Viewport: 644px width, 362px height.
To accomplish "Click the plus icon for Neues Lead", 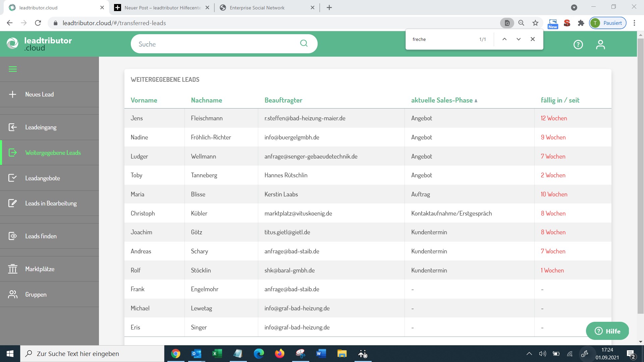I will click(x=12, y=95).
